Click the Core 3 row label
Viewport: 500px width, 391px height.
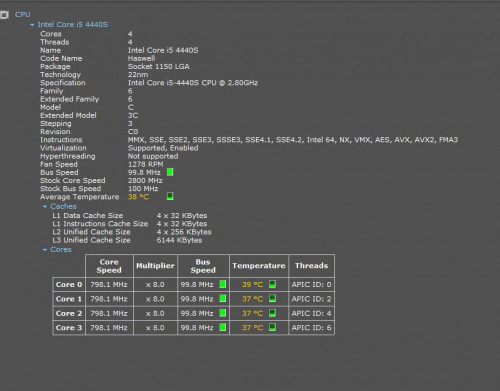coord(69,328)
